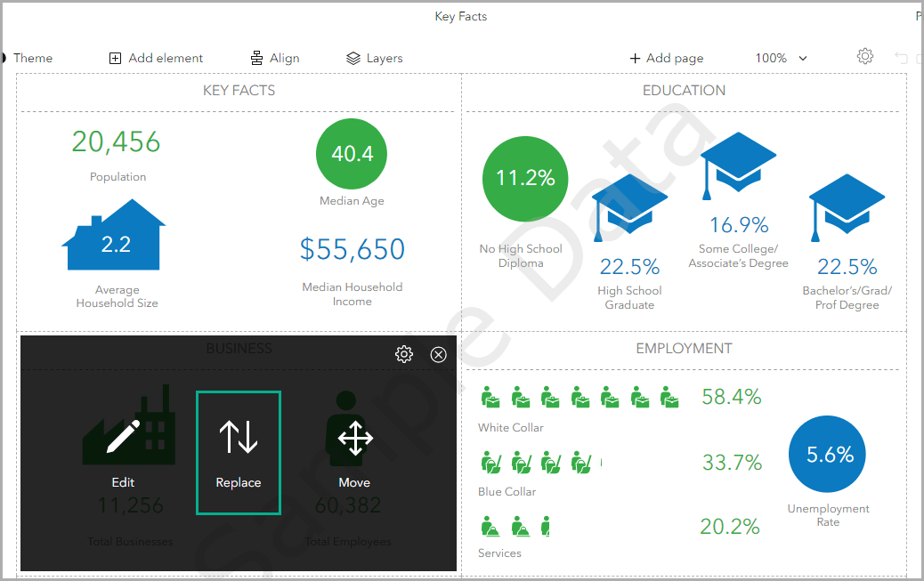The image size is (924, 581).
Task: Select the Blue Collar worker icons row
Action: pos(541,463)
